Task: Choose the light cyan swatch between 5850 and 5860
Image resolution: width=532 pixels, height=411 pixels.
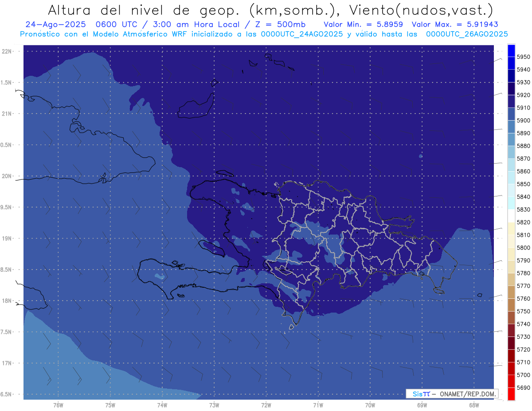Action: [x=511, y=177]
